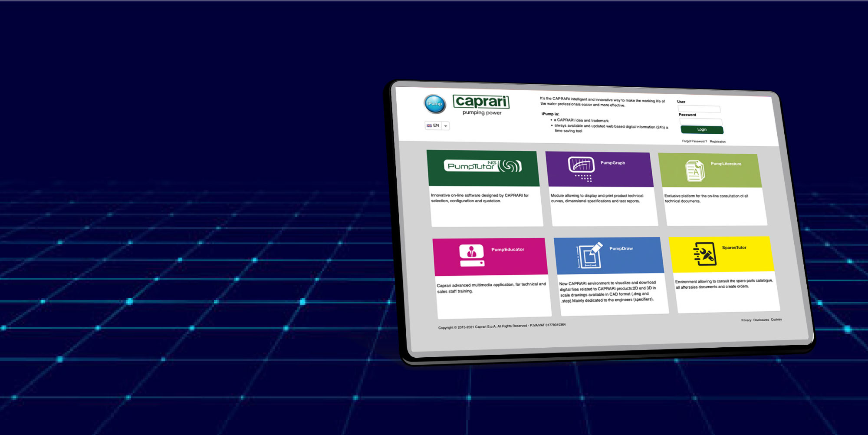Click the PumpEducator presenter icon
The image size is (868, 435).
472,255
